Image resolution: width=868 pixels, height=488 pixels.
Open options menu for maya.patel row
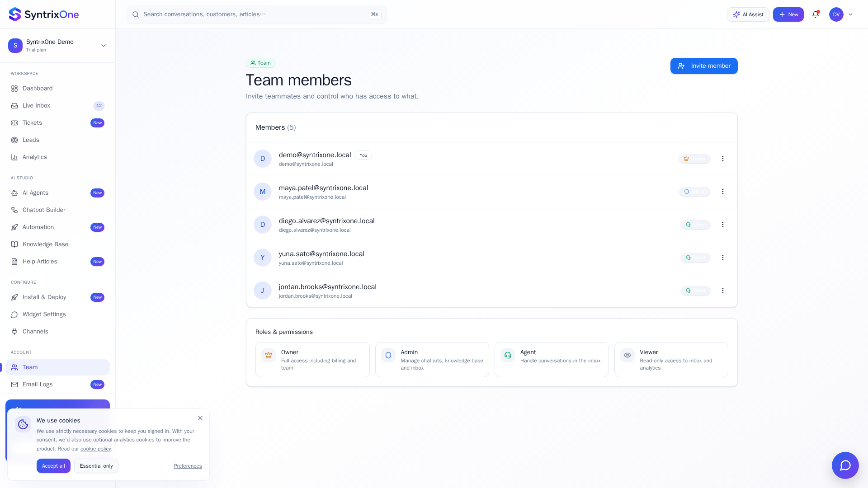(723, 192)
